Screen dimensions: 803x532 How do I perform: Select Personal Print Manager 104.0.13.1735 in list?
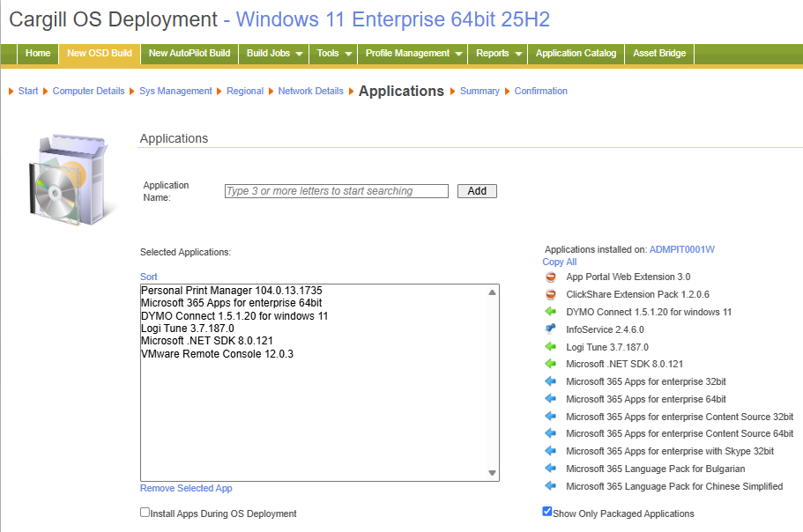[x=232, y=291]
